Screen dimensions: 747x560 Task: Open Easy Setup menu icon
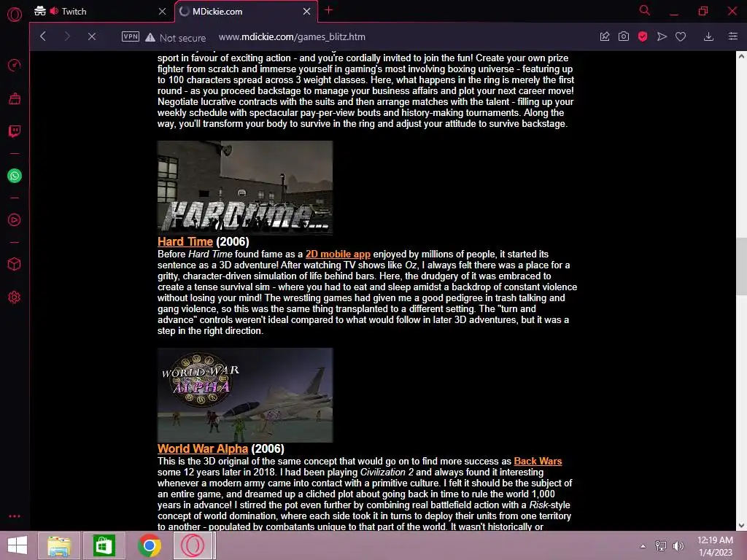733,36
